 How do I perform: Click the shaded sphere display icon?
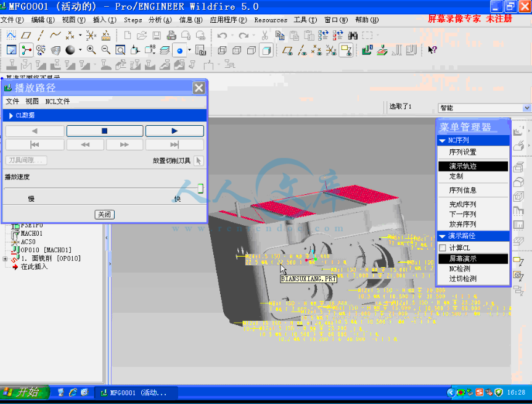70,50
